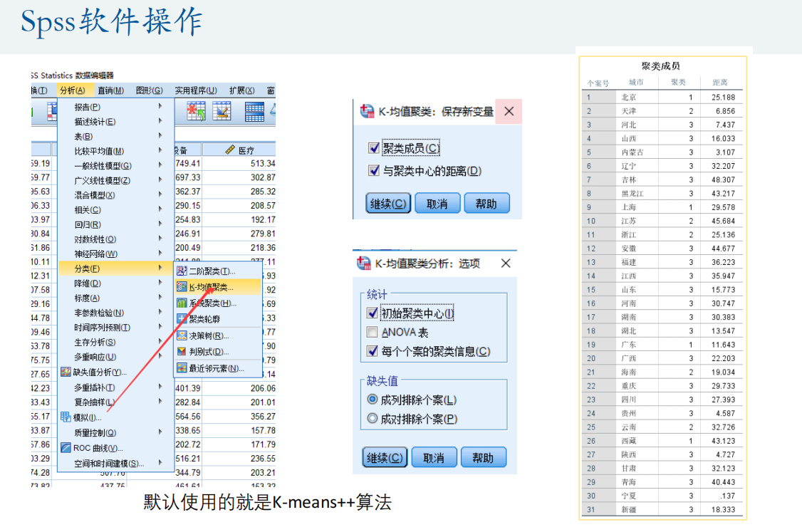The image size is (802, 532).
Task: Choose 生存分析(S) in the Analyze menu
Action: pyautogui.click(x=115, y=342)
